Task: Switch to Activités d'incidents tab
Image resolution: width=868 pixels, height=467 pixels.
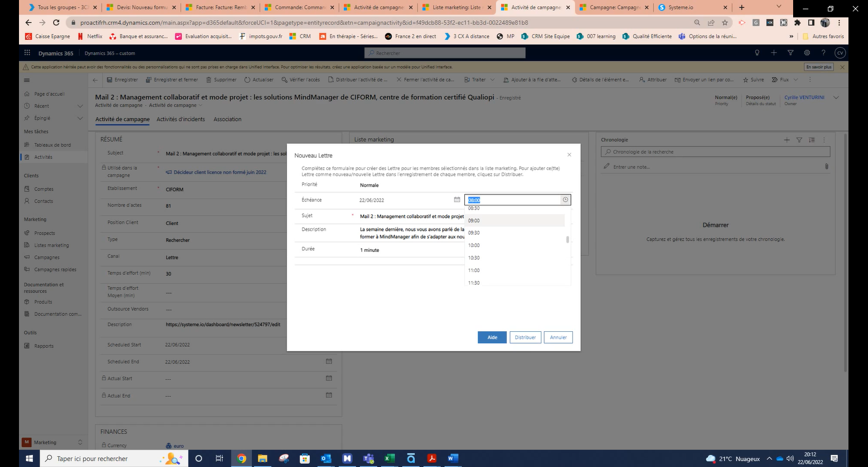Action: tap(181, 119)
